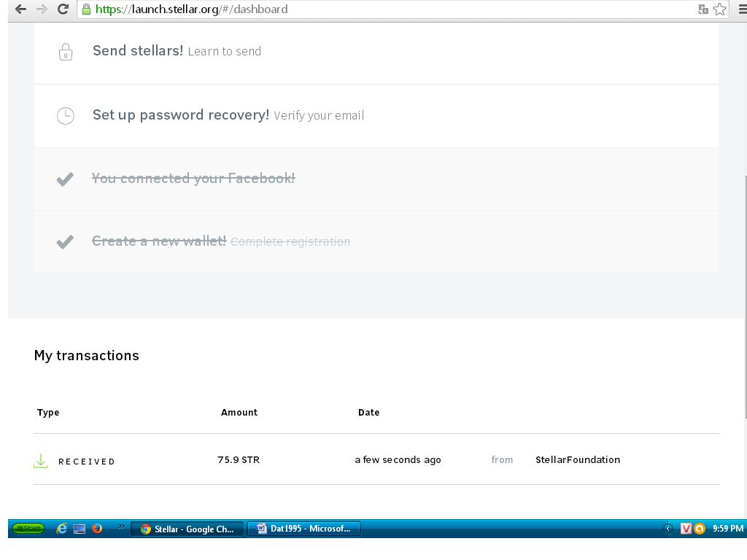Click the green padlock security icon
The width and height of the screenshot is (747, 560).
pyautogui.click(x=86, y=9)
